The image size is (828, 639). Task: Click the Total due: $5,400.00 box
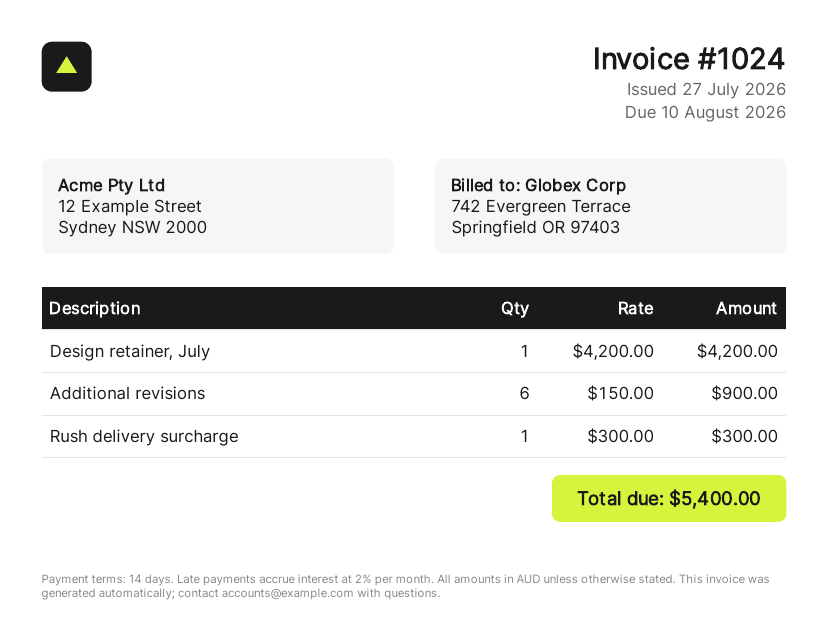(x=669, y=499)
